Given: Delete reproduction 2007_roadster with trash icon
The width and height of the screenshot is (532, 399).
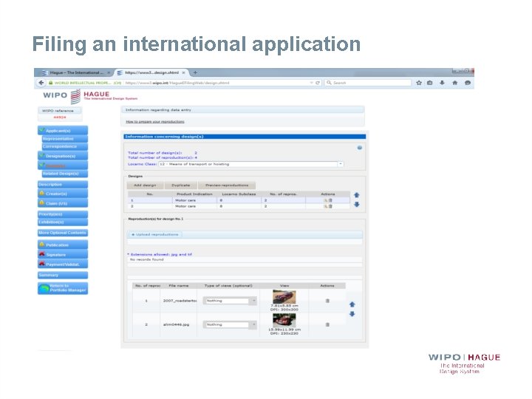Looking at the screenshot, I should 327,301.
